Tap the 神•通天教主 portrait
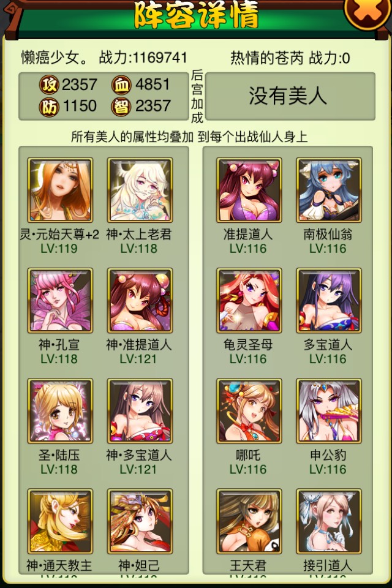The image size is (392, 588). [x=60, y=521]
